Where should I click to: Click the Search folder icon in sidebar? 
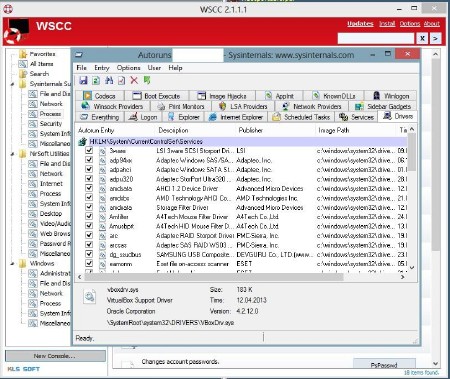23,74
